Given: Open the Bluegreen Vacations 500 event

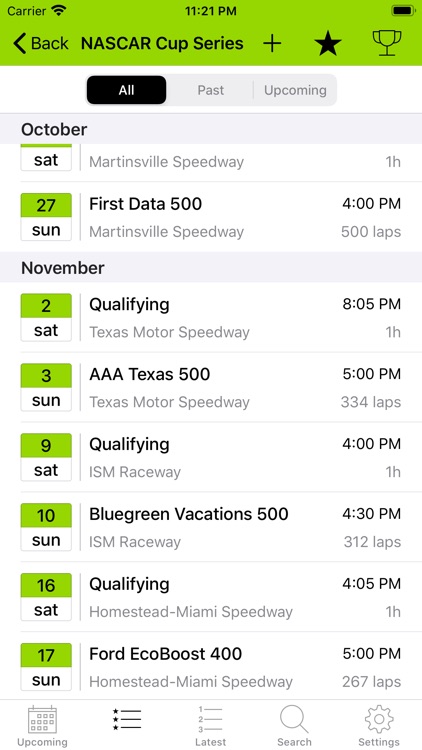Looking at the screenshot, I should point(211,527).
